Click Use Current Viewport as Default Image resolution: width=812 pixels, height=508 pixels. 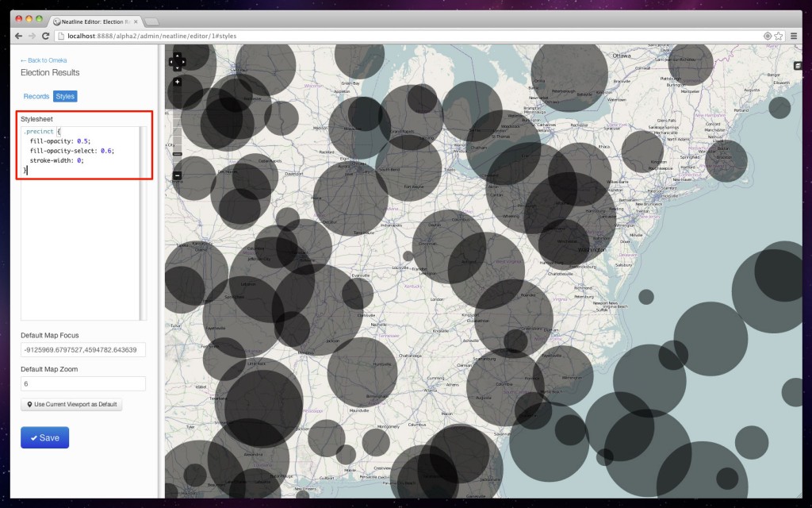pos(71,404)
